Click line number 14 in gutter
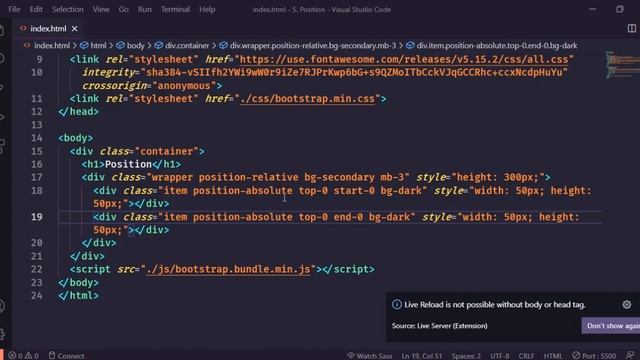640x360 pixels. coord(37,138)
